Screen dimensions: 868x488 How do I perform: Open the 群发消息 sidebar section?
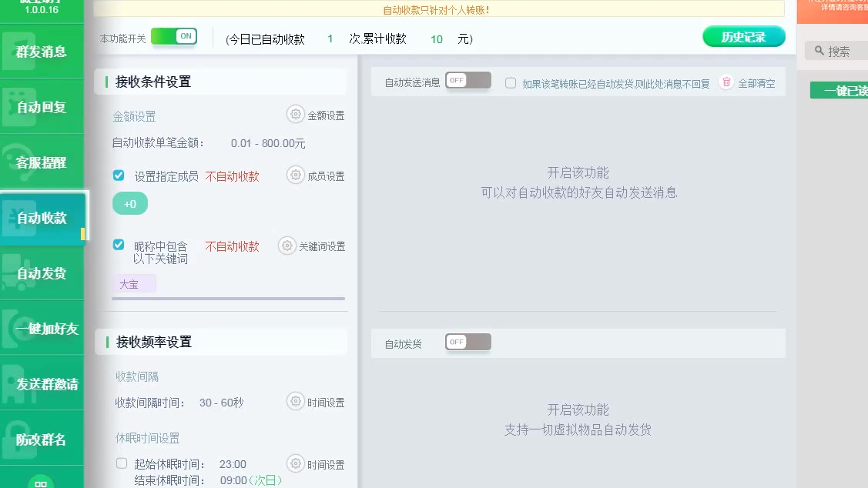click(42, 52)
